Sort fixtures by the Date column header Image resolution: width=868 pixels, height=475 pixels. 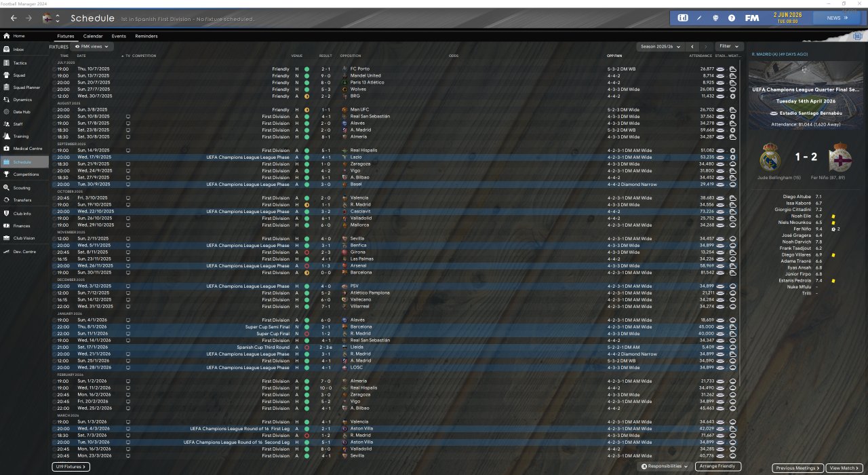[x=81, y=56]
